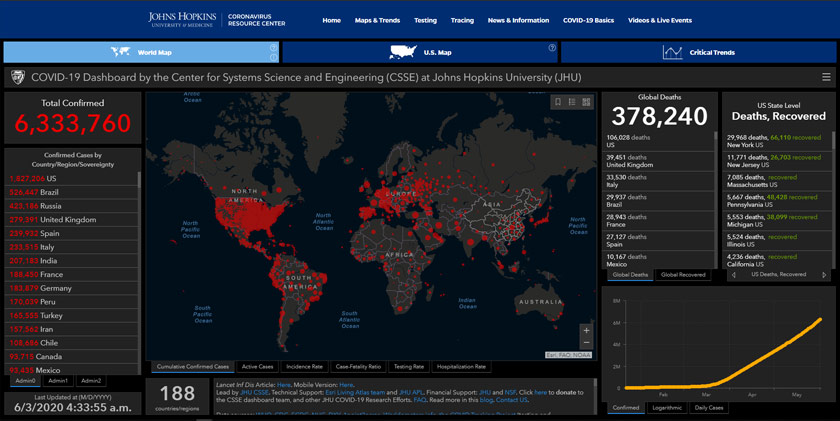Show the Confirmed chart tab

626,408
